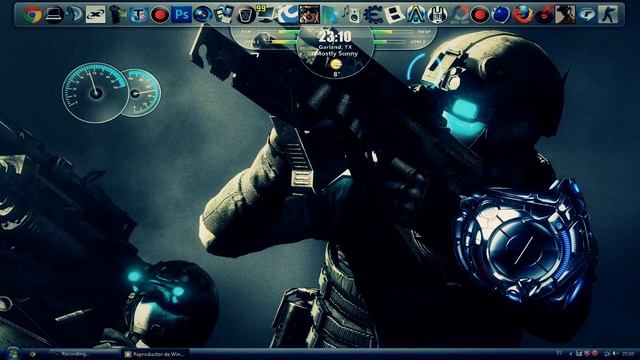Launch the yellow 99 FPS monitor icon
The width and height of the screenshot is (640, 360).
coord(266,15)
